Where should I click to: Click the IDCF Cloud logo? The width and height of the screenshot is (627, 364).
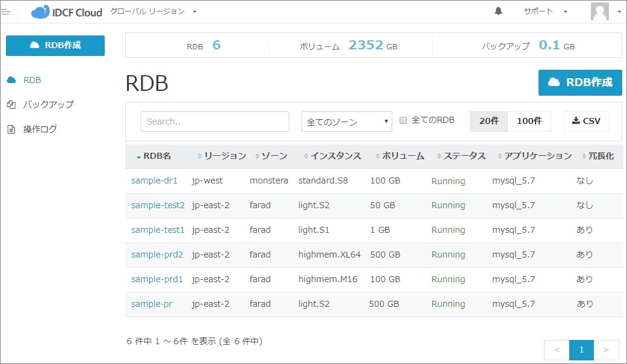(67, 12)
